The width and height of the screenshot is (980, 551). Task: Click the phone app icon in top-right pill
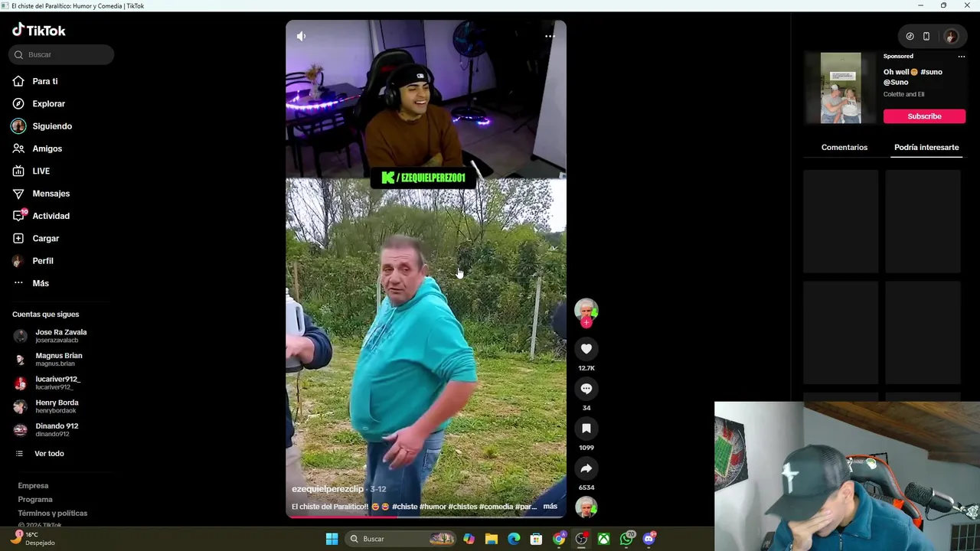tap(926, 36)
